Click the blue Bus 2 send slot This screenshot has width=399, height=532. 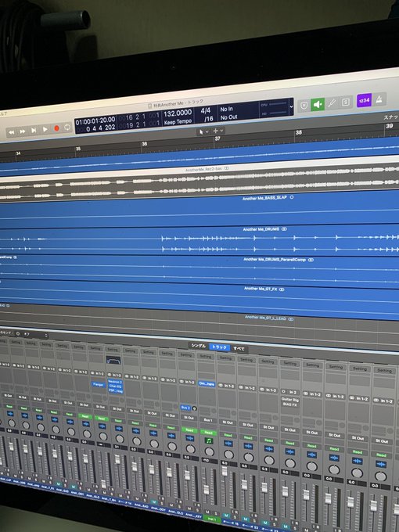click(x=185, y=408)
